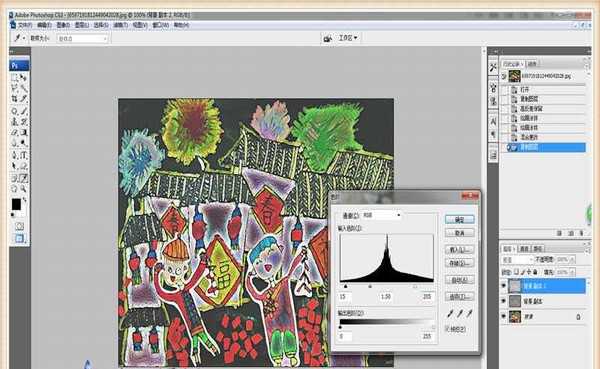This screenshot has width=600, height=369.
Task: Hide the 背景 副本 2 layer
Action: (504, 286)
